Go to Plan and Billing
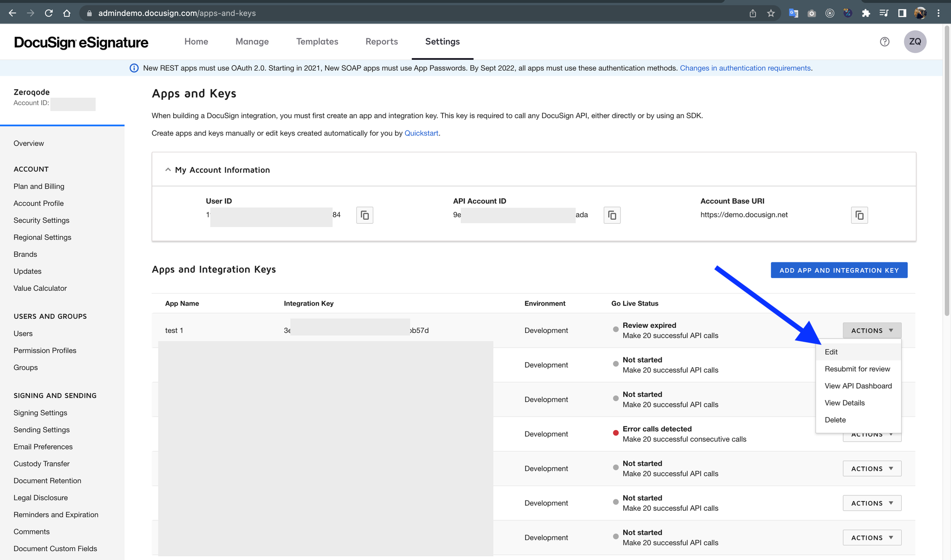 coord(39,186)
